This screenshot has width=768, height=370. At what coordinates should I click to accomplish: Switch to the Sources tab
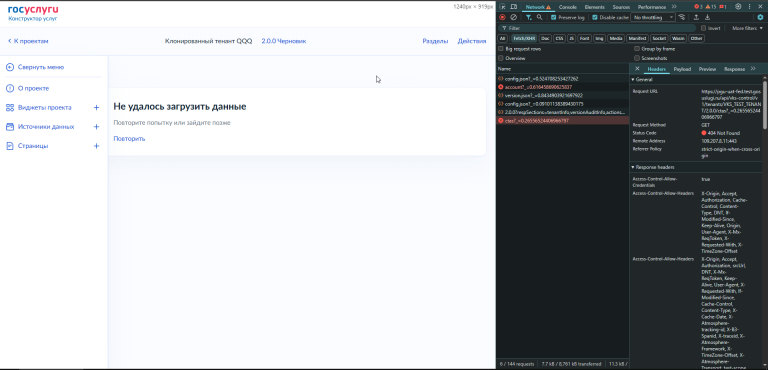tap(621, 7)
